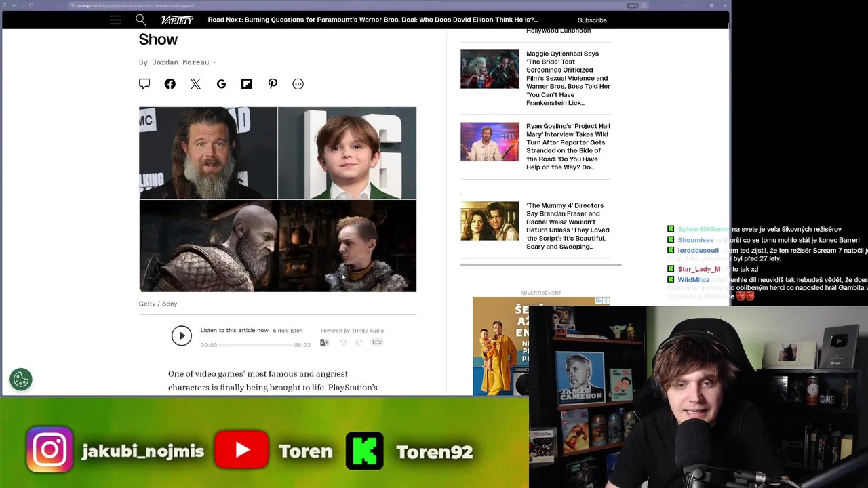Screen dimensions: 868x488
Task: Open the Variety hamburger menu
Action: (x=115, y=20)
